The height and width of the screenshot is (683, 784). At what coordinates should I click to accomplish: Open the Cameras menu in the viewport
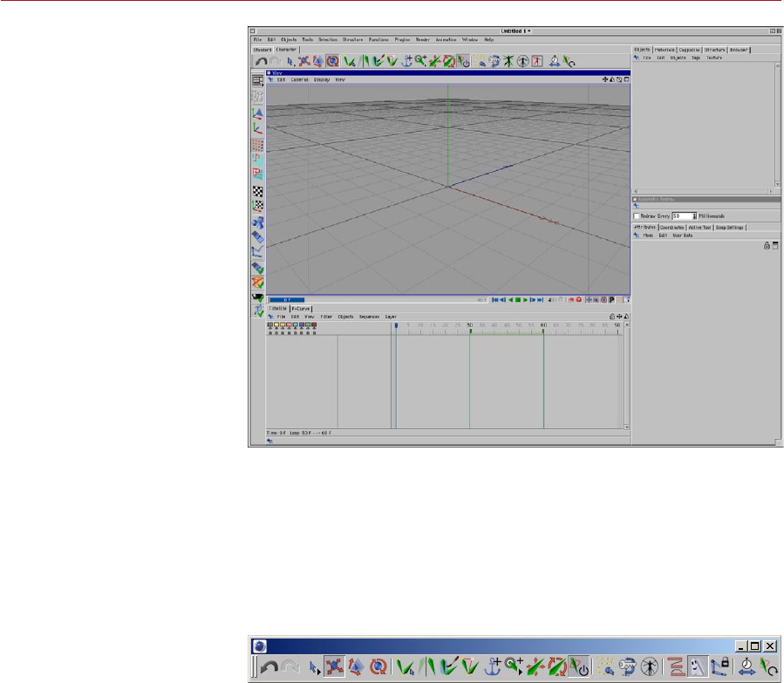point(299,79)
